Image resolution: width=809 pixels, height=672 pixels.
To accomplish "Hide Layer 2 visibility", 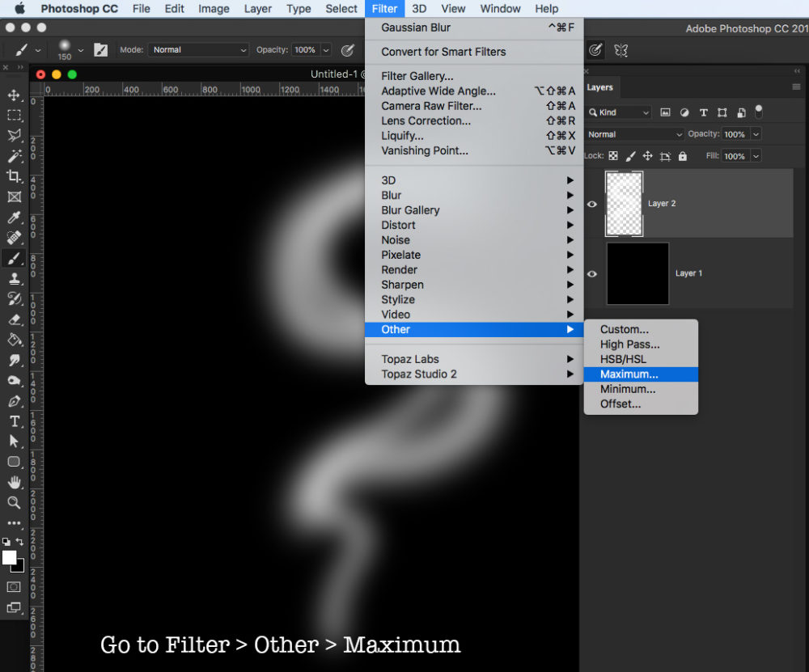I will point(592,204).
